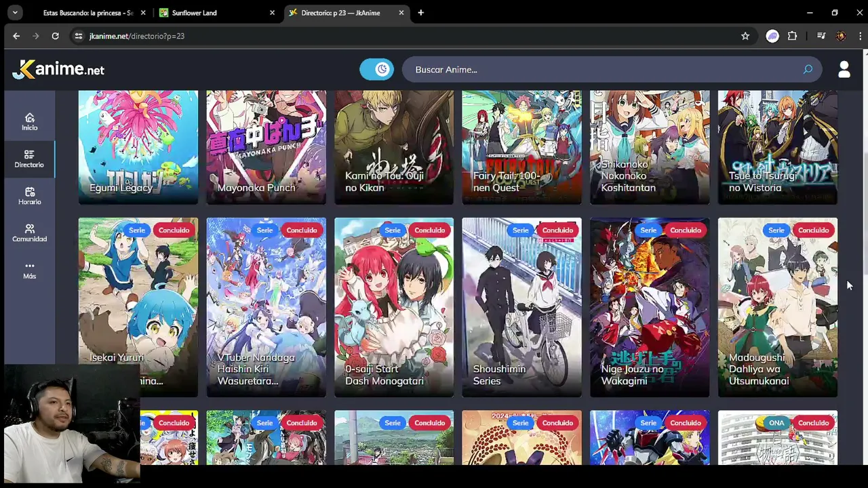Click Serie badge on Isekai Yururi
This screenshot has height=488, width=868.
[137, 230]
